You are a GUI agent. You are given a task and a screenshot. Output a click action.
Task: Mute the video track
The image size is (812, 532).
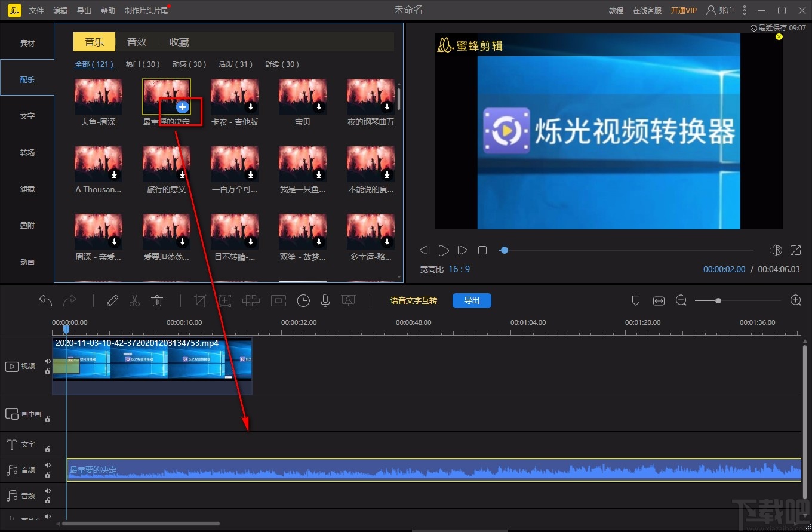pyautogui.click(x=48, y=361)
